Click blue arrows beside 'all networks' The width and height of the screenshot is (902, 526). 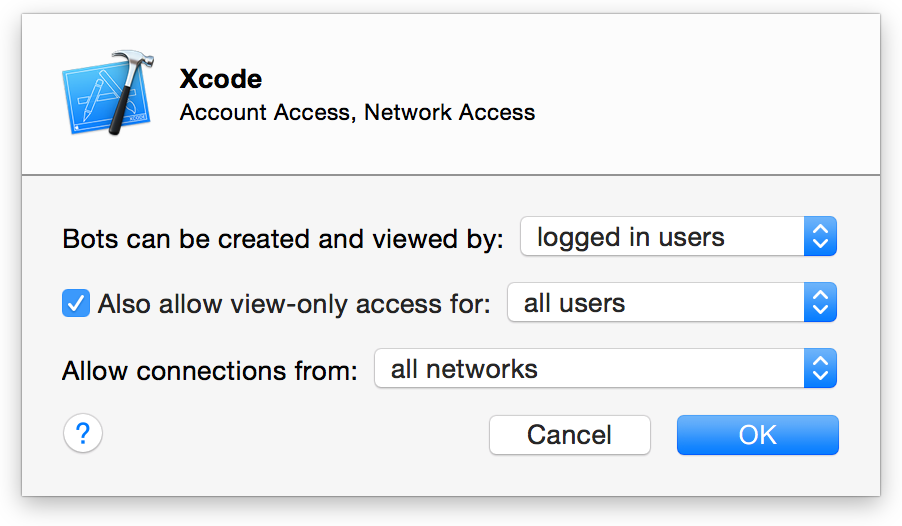pyautogui.click(x=820, y=369)
